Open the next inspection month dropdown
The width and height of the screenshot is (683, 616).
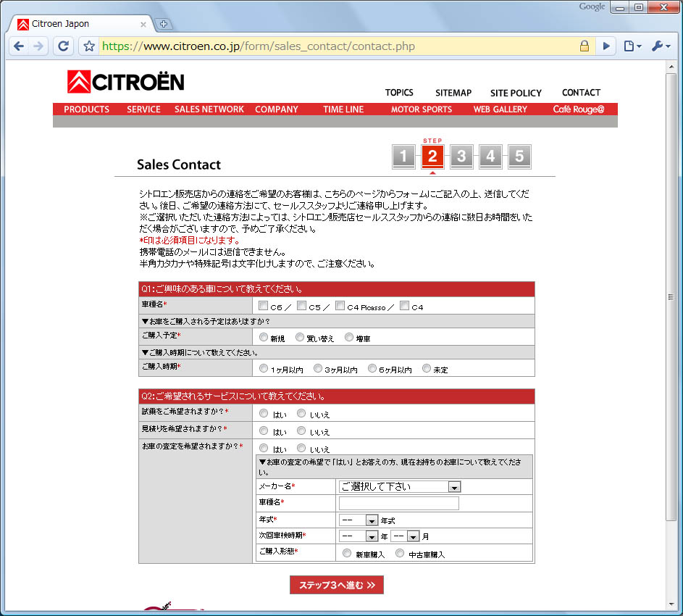pos(405,536)
